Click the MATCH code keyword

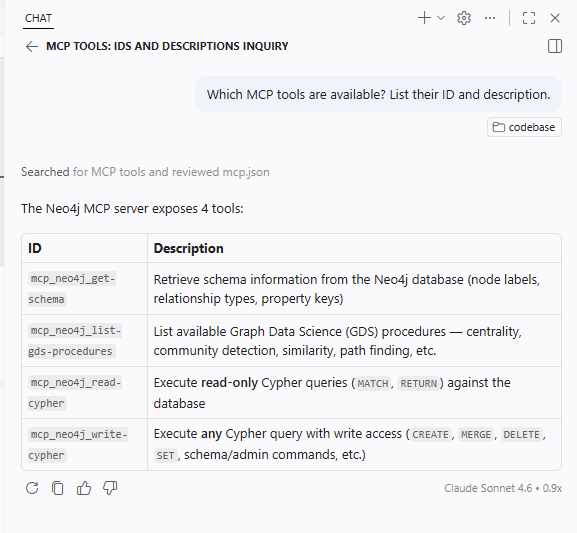[373, 384]
